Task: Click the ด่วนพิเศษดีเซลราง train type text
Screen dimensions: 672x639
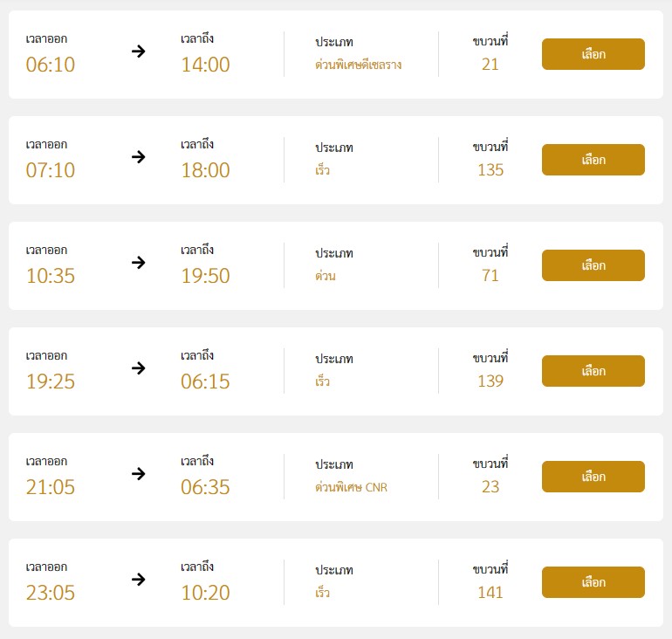Action: click(x=359, y=65)
